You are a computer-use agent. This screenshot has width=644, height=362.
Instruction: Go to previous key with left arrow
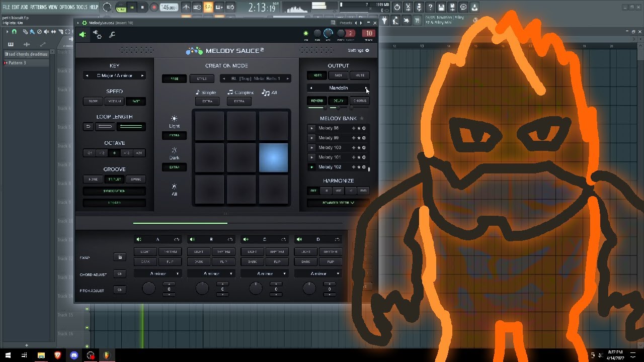point(88,76)
